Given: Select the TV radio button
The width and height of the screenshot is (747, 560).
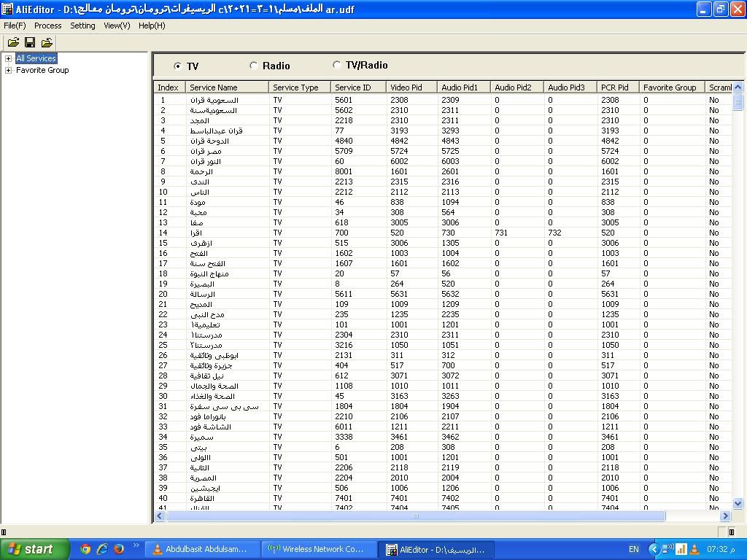Looking at the screenshot, I should tap(178, 66).
